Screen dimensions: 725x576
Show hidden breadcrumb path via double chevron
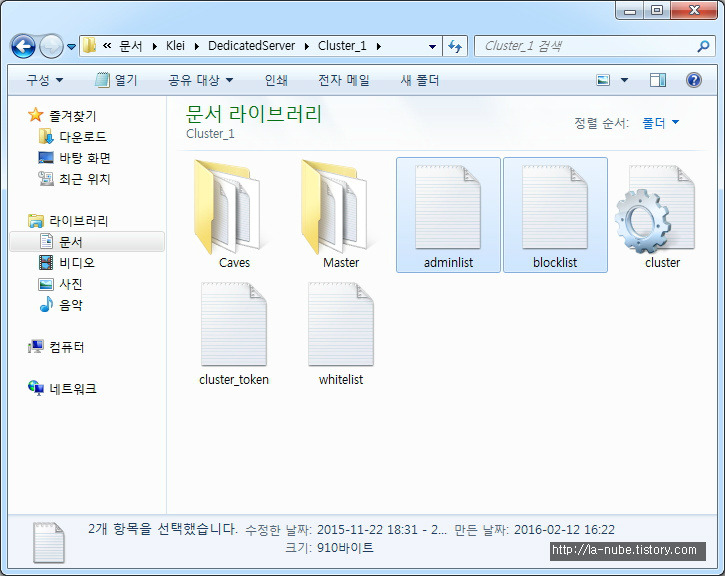107,45
